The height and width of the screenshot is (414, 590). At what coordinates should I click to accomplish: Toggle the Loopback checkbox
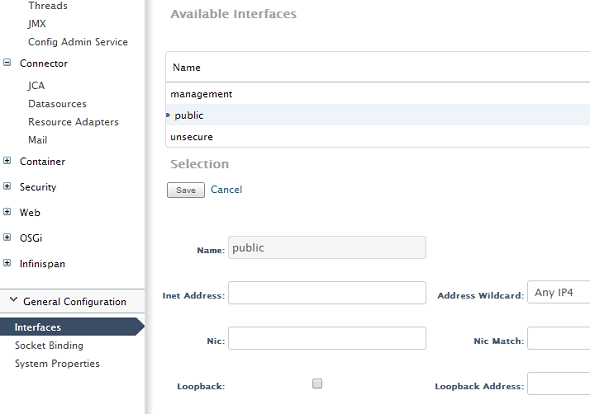[x=317, y=384]
